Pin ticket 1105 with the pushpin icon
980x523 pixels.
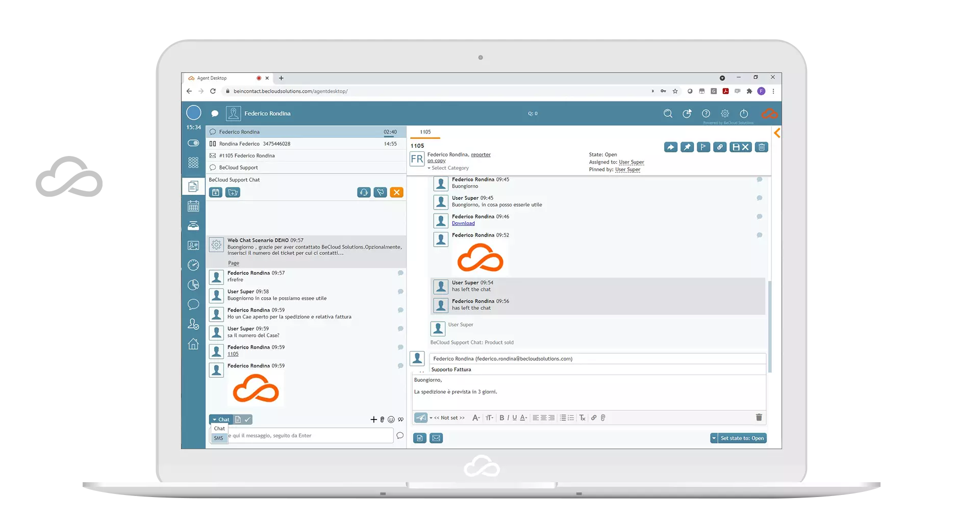coord(687,147)
